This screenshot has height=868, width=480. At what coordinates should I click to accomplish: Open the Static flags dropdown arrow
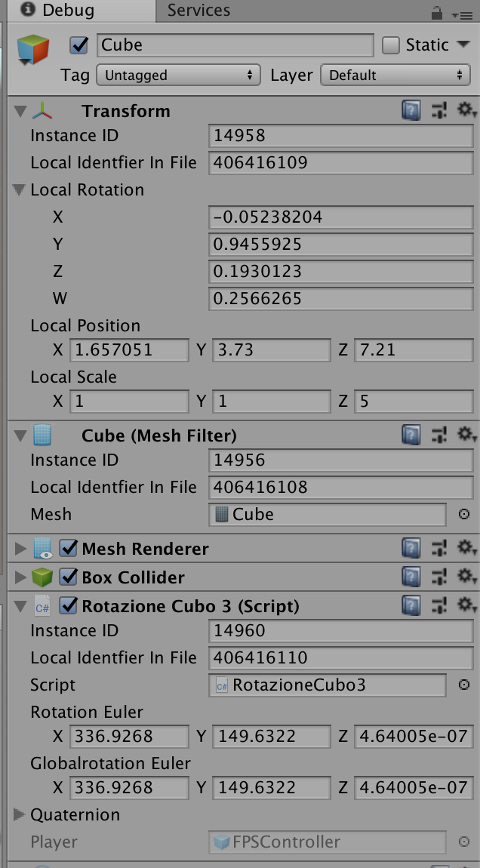click(463, 45)
